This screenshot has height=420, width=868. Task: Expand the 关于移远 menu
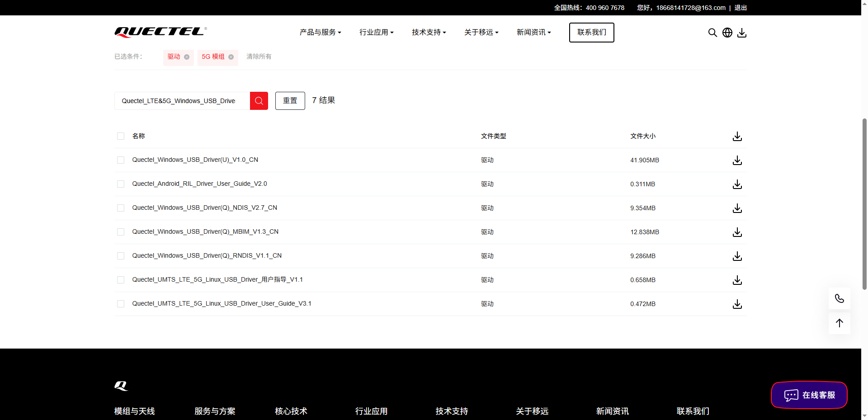[x=481, y=33]
